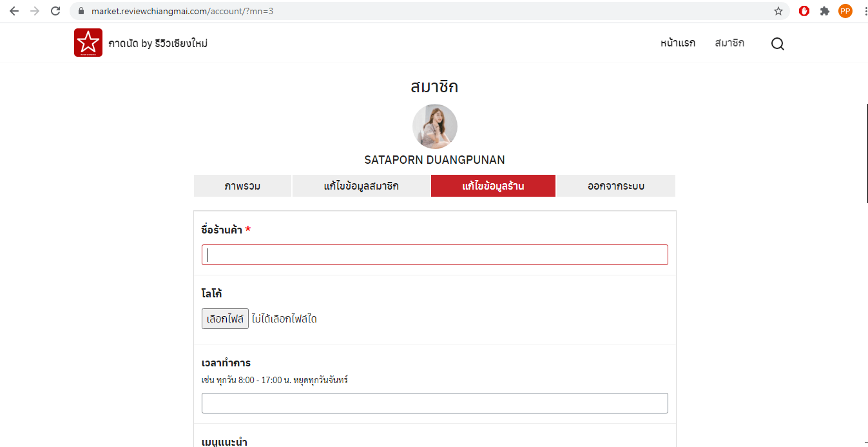
Task: Select the แก้ไขข้อมูลร้าน tab
Action: (x=493, y=186)
